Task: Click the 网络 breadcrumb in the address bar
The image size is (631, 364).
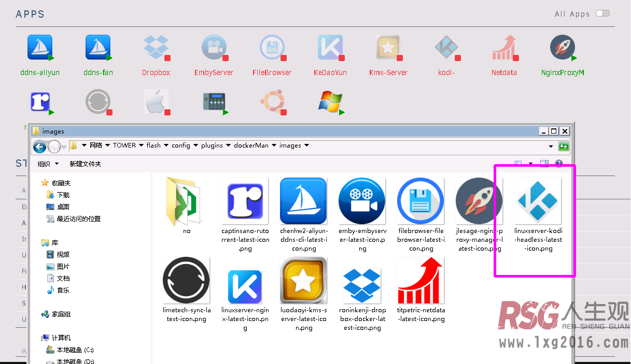Action: click(96, 145)
